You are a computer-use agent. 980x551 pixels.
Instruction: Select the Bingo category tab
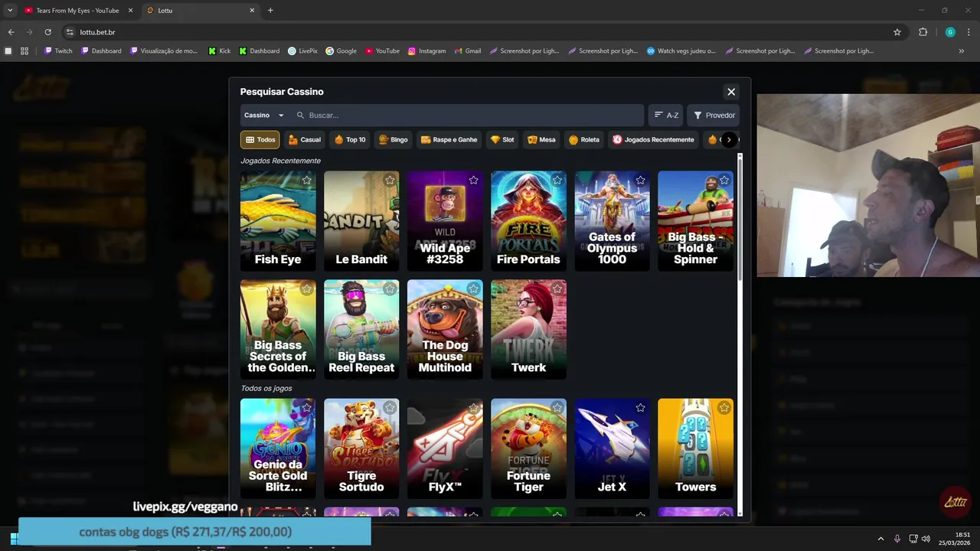[x=393, y=140]
